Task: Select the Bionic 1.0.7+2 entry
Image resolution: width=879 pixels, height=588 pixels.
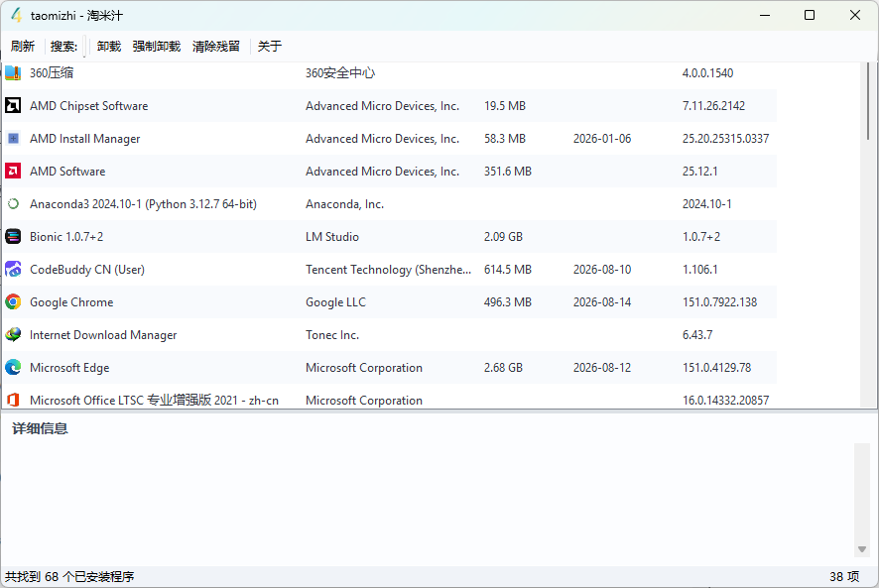Action: click(66, 237)
